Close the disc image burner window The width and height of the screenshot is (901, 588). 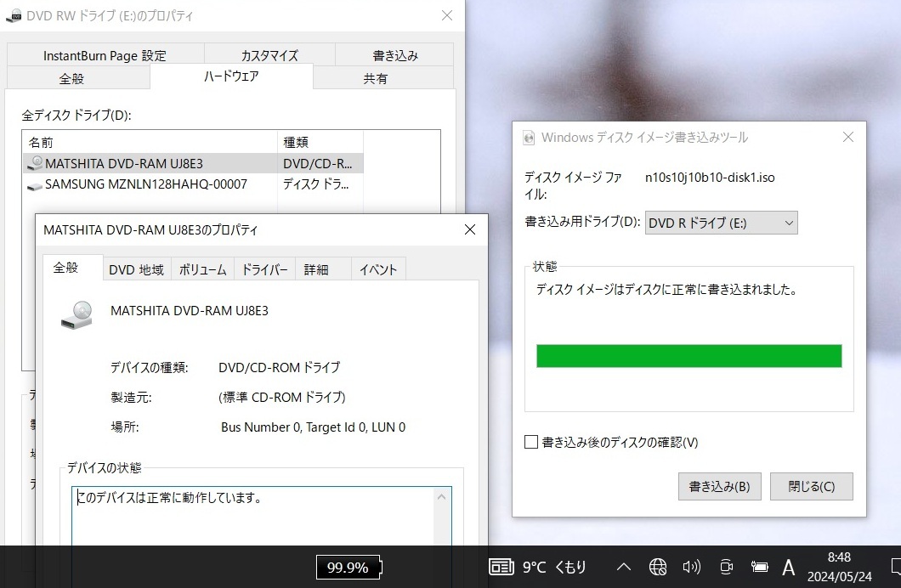pyautogui.click(x=848, y=137)
